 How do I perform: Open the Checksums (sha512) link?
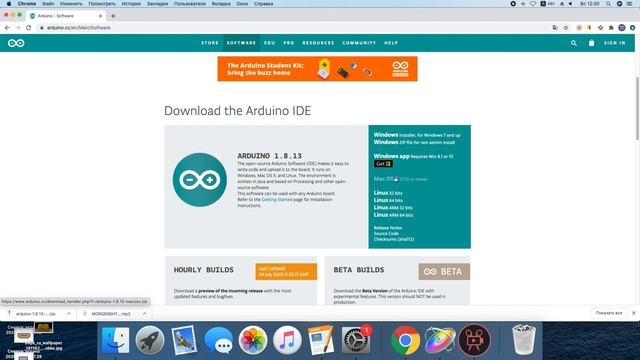[394, 239]
